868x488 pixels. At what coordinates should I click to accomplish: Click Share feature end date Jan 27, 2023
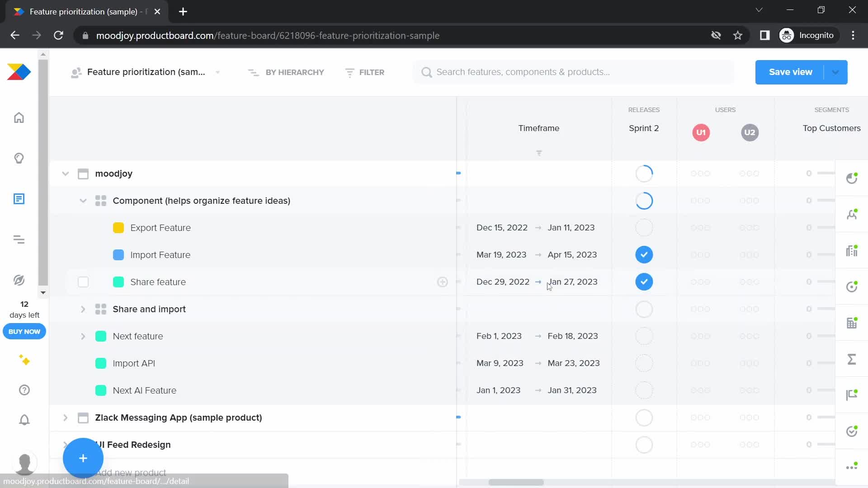click(572, 282)
